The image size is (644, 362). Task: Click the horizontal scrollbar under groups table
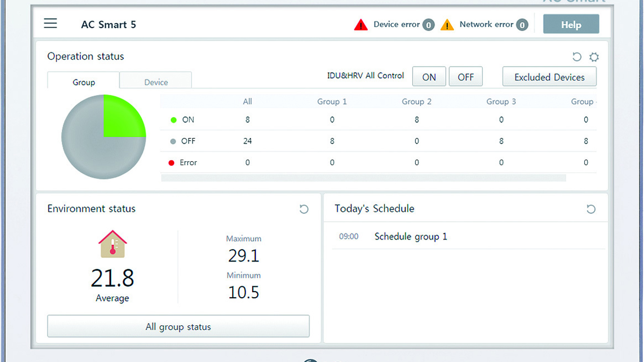363,178
